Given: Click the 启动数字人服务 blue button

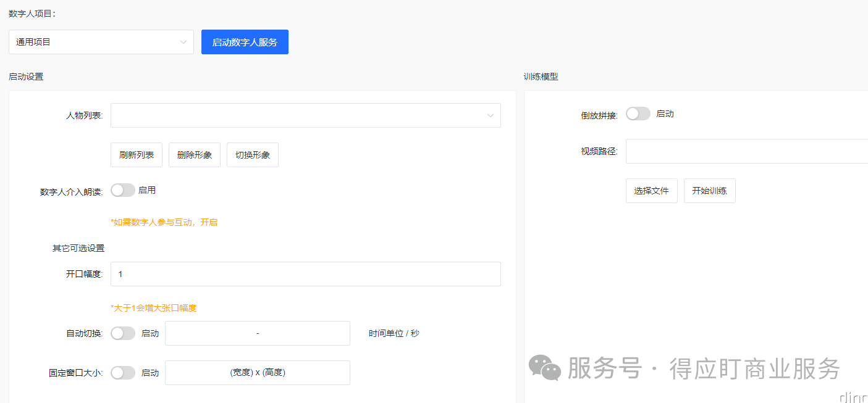Looking at the screenshot, I should 245,41.
